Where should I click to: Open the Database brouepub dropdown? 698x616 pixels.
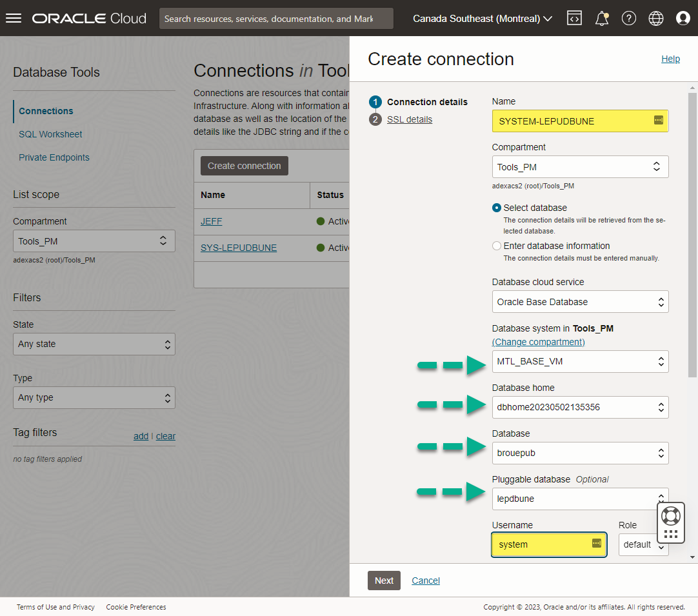[x=580, y=453]
